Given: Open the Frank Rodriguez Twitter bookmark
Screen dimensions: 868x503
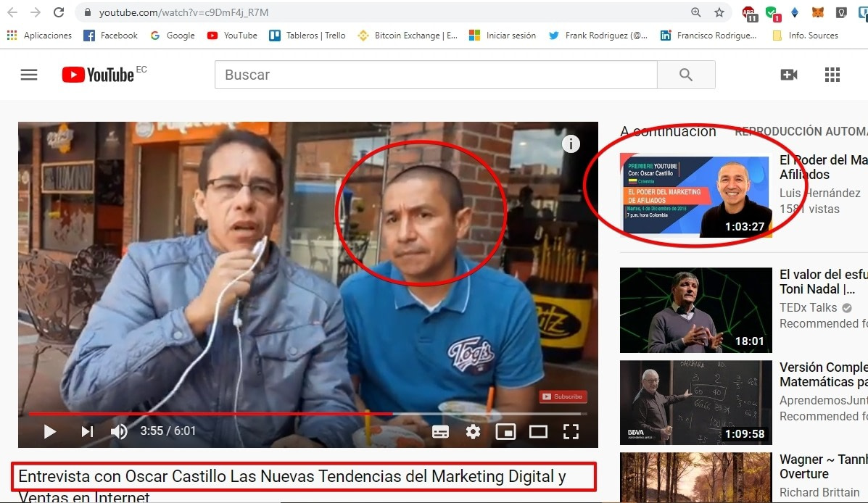Looking at the screenshot, I should coord(598,36).
